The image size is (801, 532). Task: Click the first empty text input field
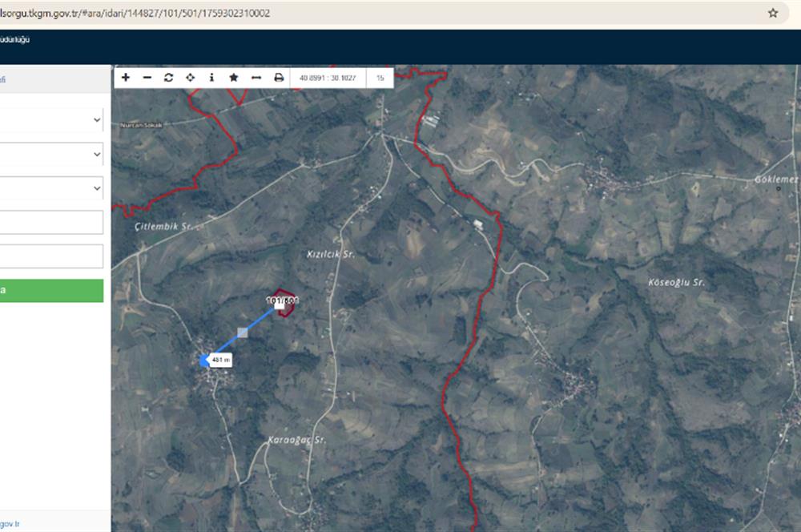52,223
